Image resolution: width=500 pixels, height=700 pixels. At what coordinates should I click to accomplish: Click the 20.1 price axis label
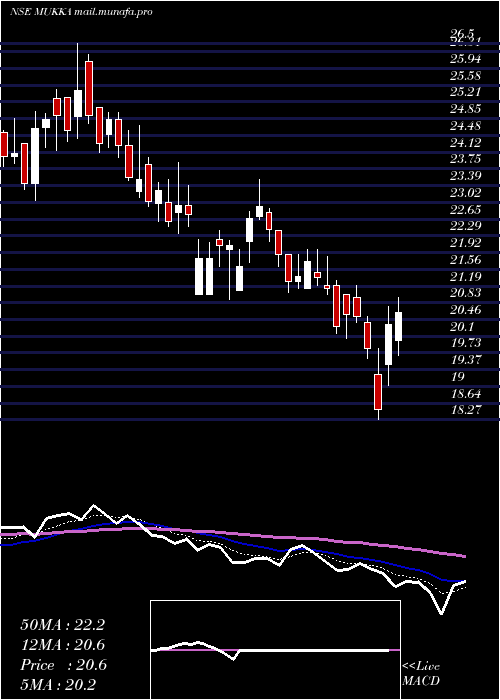(462, 327)
